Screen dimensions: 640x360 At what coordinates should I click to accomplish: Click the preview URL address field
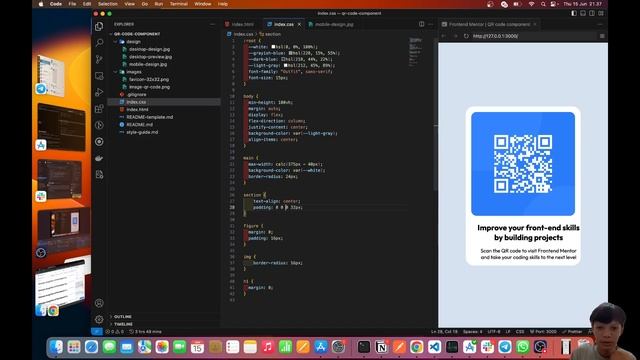(533, 36)
